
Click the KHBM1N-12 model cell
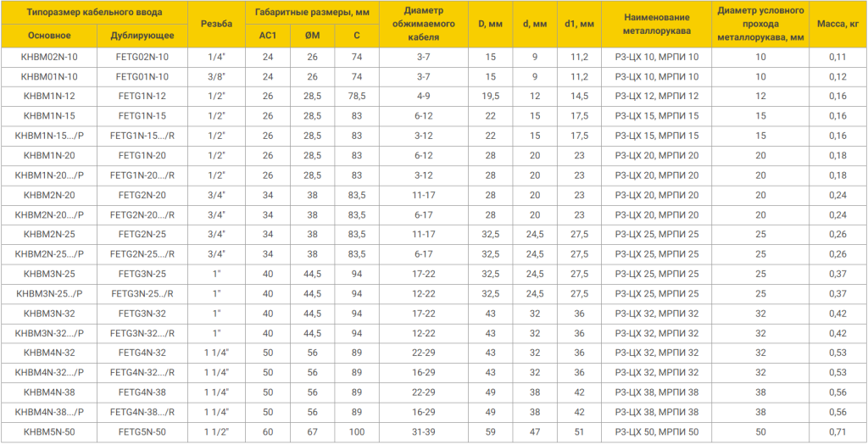coord(49,96)
